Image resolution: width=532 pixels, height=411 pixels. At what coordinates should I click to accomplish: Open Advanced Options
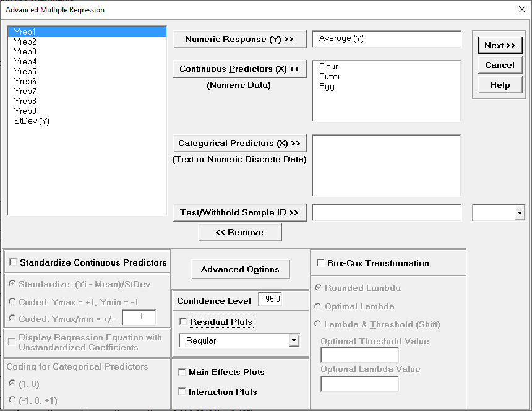point(240,269)
